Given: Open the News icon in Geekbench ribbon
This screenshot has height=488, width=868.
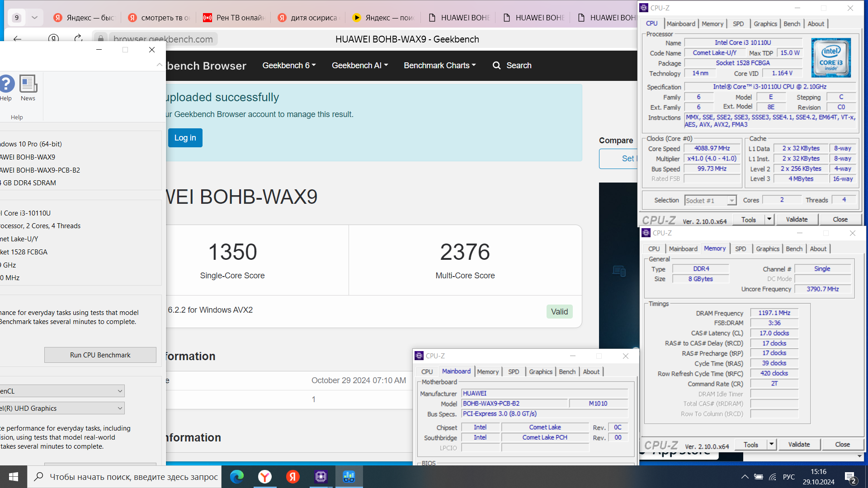Looking at the screenshot, I should 28,88.
